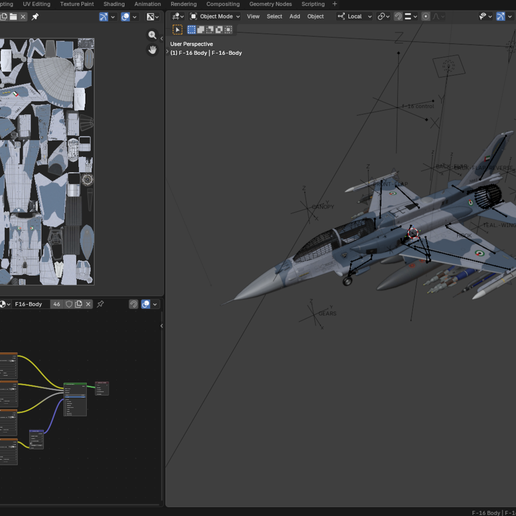Screen dimensions: 516x516
Task: Open the image editor overlays dropdown
Action: [135, 17]
